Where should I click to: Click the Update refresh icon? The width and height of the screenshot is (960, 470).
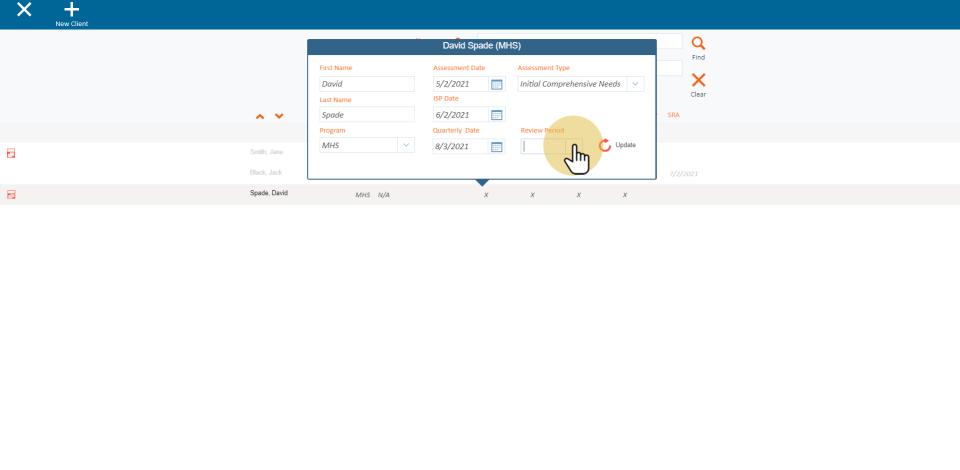tap(605, 146)
